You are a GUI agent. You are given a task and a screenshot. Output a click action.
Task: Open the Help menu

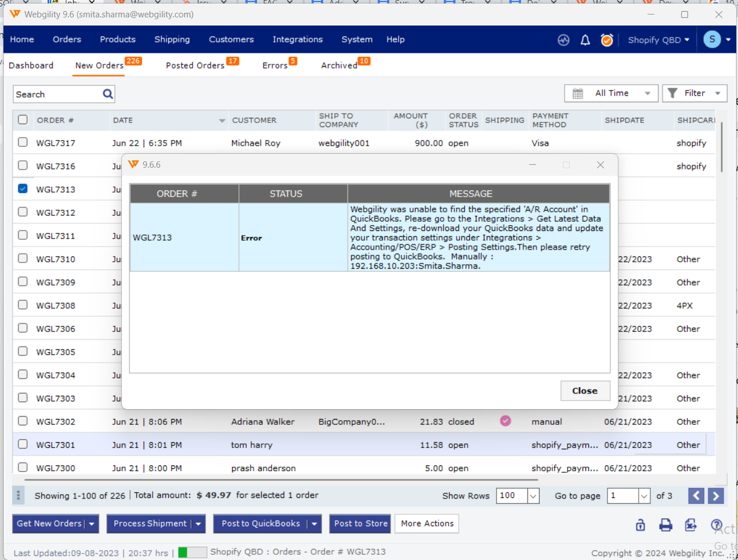pos(396,39)
